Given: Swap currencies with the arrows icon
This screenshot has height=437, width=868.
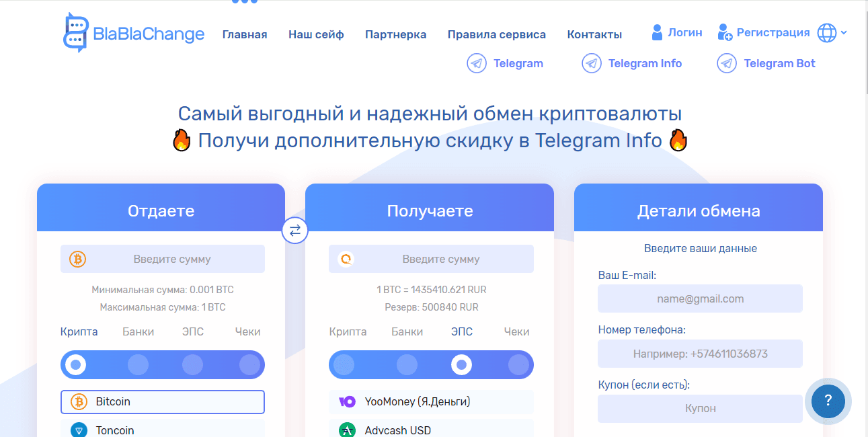Looking at the screenshot, I should 294,231.
